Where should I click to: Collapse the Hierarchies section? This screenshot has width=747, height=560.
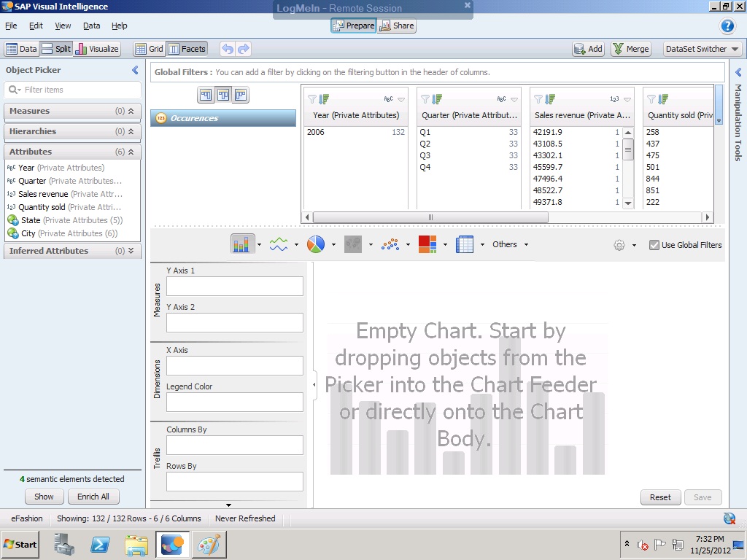pyautogui.click(x=131, y=131)
